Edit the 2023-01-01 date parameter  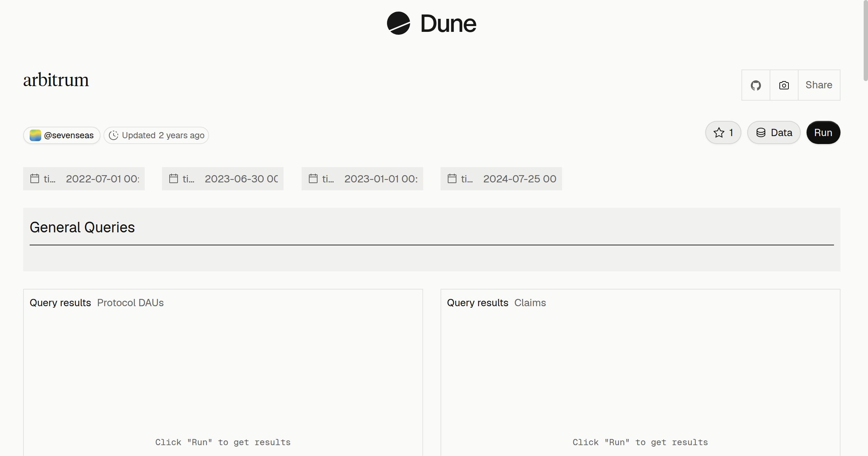click(362, 179)
